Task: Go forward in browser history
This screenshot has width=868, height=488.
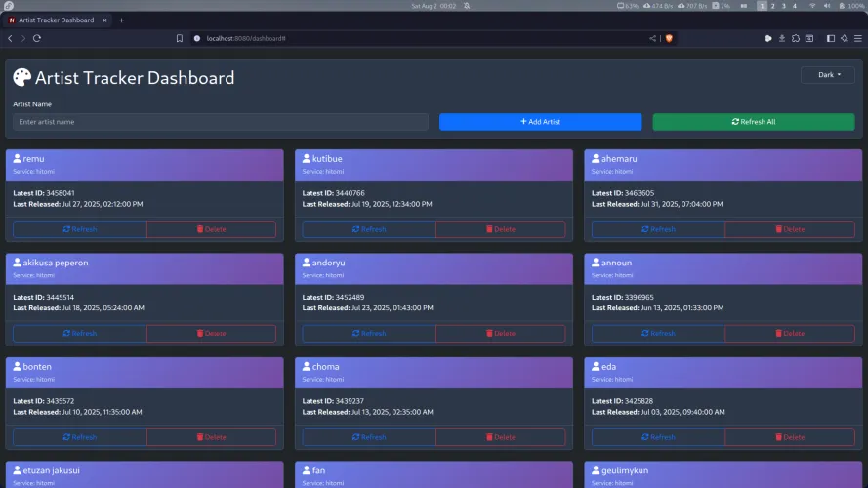Action: (23, 38)
